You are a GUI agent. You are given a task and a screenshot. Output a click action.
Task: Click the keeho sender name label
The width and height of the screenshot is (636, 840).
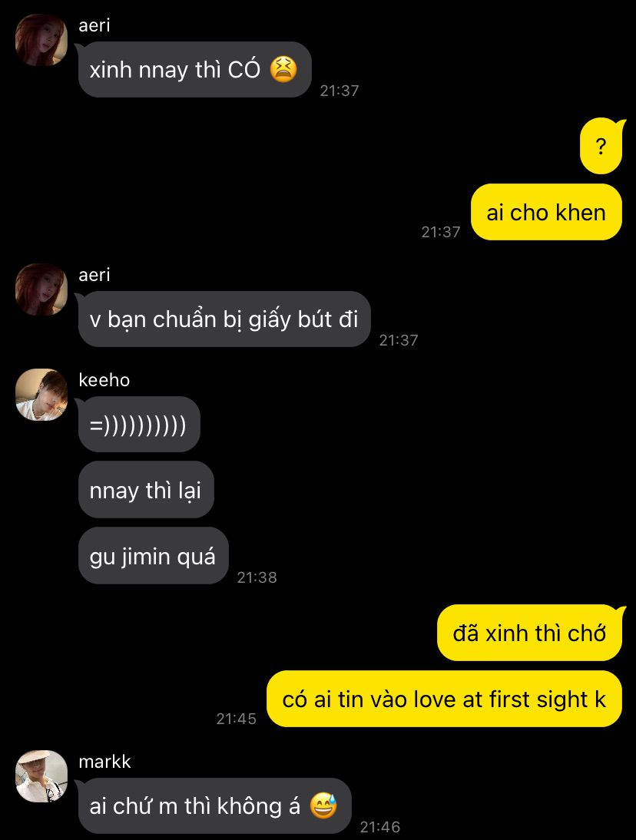pyautogui.click(x=104, y=380)
